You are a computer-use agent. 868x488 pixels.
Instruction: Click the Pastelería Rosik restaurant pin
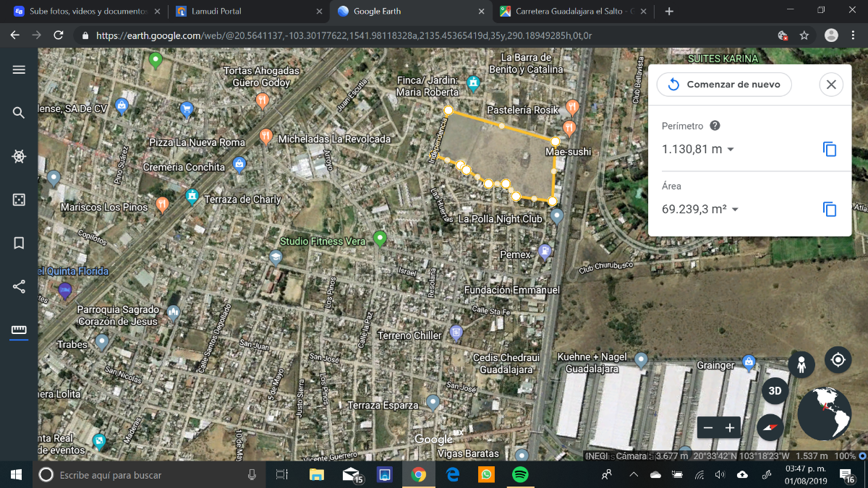pyautogui.click(x=572, y=108)
